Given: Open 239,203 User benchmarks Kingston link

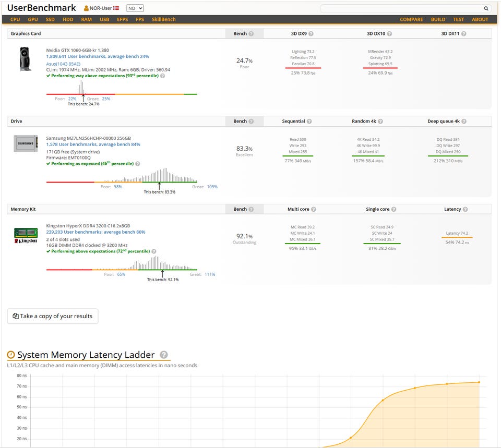Looking at the screenshot, I should tap(96, 232).
